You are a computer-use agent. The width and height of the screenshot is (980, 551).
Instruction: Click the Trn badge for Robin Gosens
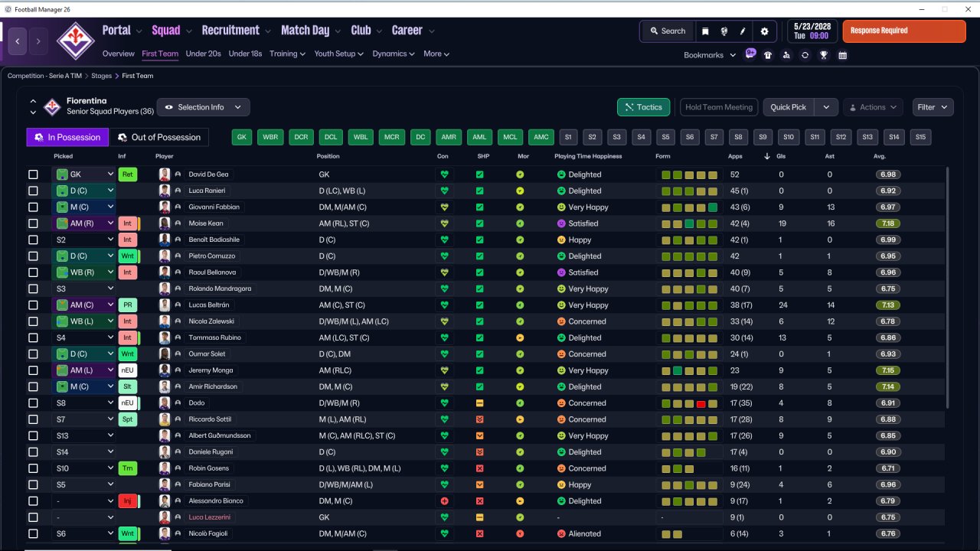(127, 468)
